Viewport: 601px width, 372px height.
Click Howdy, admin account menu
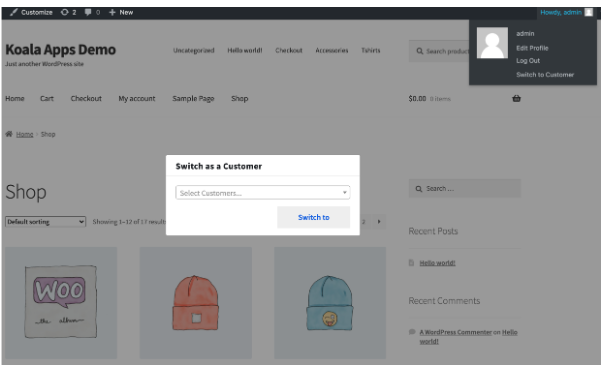[567, 12]
